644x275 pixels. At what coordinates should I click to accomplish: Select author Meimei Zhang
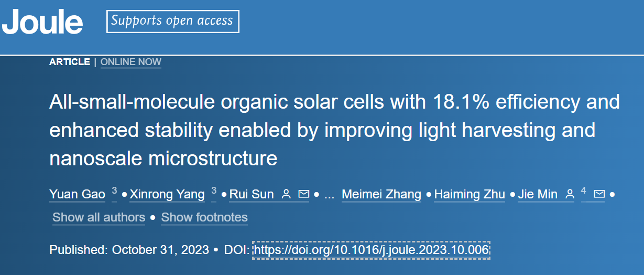pos(381,195)
